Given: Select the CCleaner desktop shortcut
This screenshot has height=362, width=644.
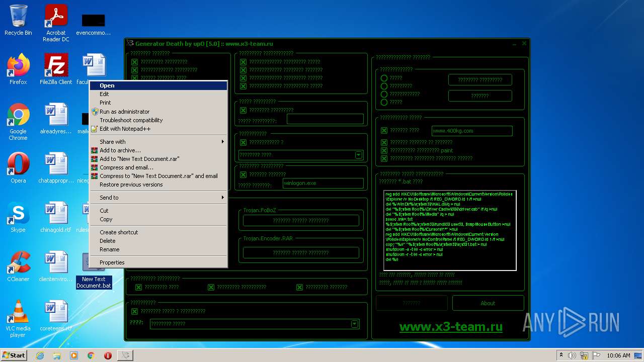Looking at the screenshot, I should click(18, 266).
